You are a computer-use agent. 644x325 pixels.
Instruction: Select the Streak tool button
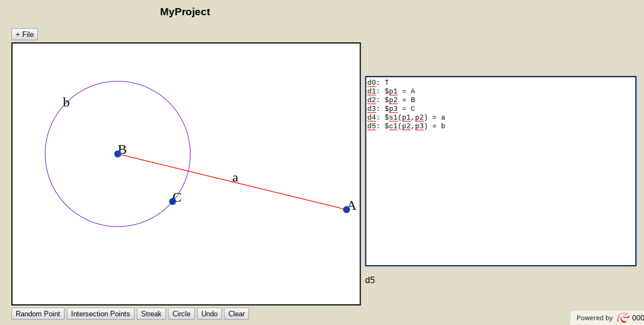pos(151,314)
